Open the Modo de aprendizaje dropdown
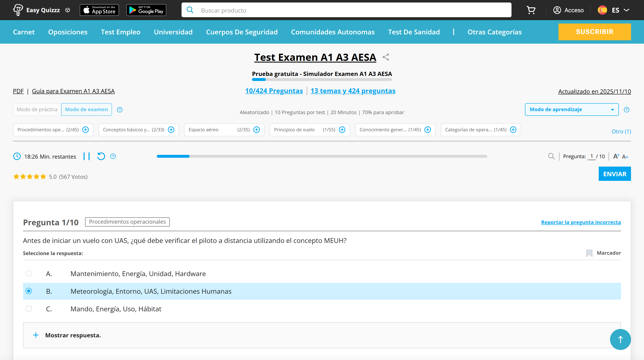This screenshot has height=360, width=644. coord(571,109)
